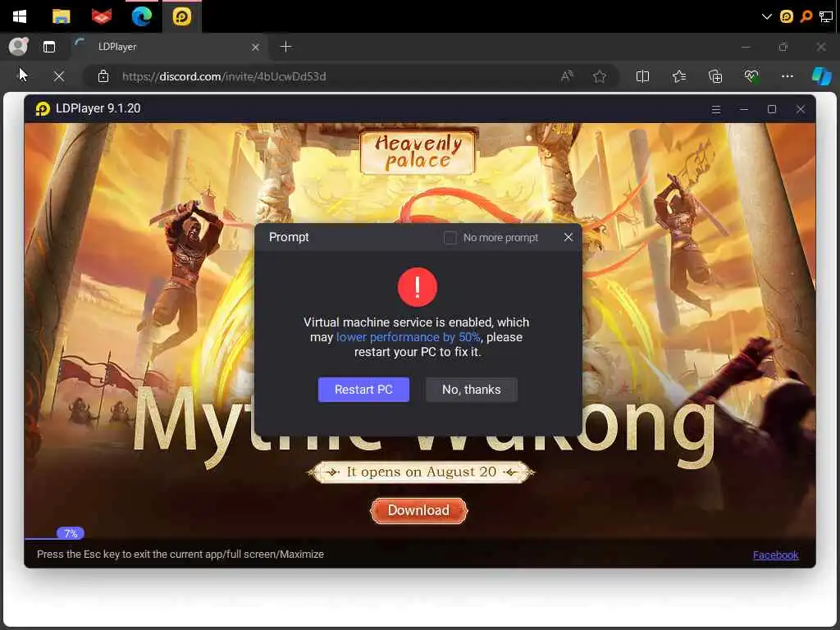Open Edge Settings and more menu
The height and width of the screenshot is (630, 840).
coord(787,76)
